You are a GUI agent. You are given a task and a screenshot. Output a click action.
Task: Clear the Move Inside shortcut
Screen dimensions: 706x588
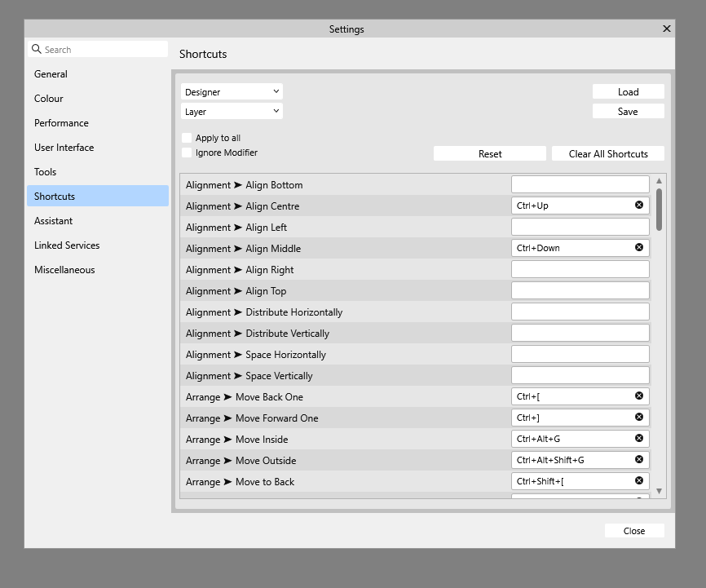point(639,438)
